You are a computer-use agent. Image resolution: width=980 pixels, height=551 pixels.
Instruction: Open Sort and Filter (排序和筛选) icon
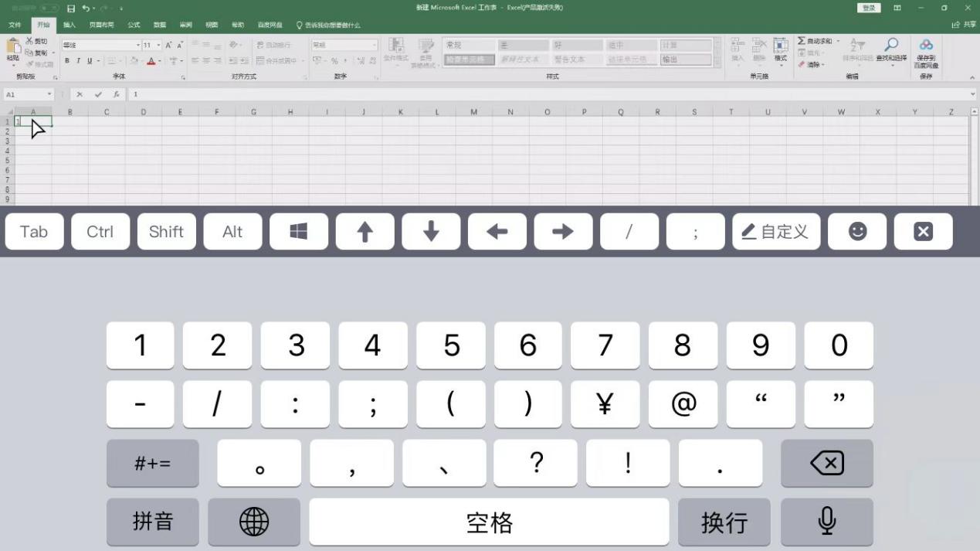tap(857, 45)
